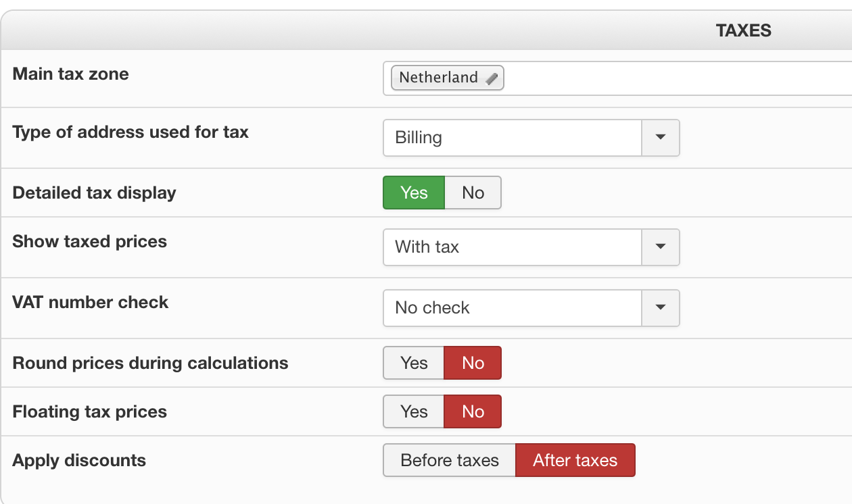852x504 pixels.
Task: Click the Netherland tax zone tag
Action: tap(438, 78)
